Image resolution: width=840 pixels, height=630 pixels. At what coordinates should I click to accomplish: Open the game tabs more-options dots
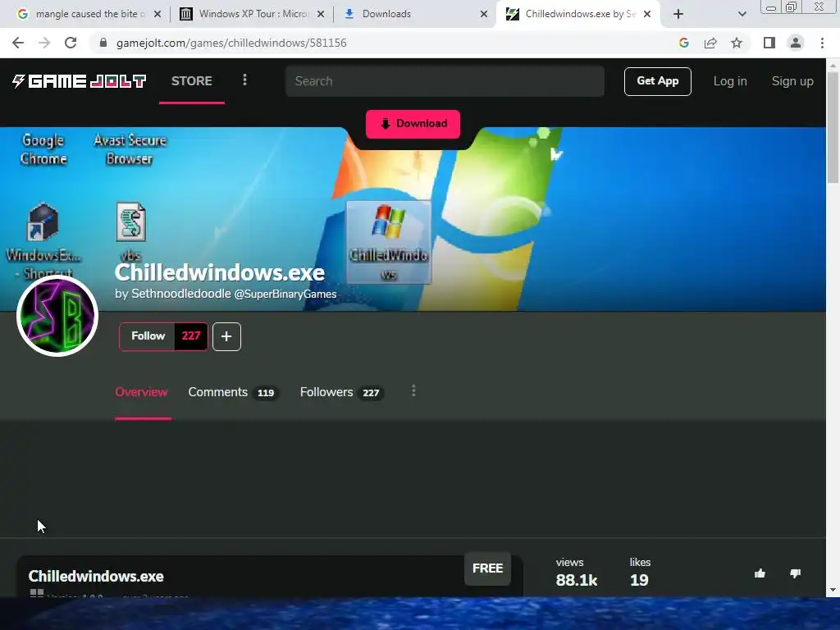pyautogui.click(x=413, y=391)
